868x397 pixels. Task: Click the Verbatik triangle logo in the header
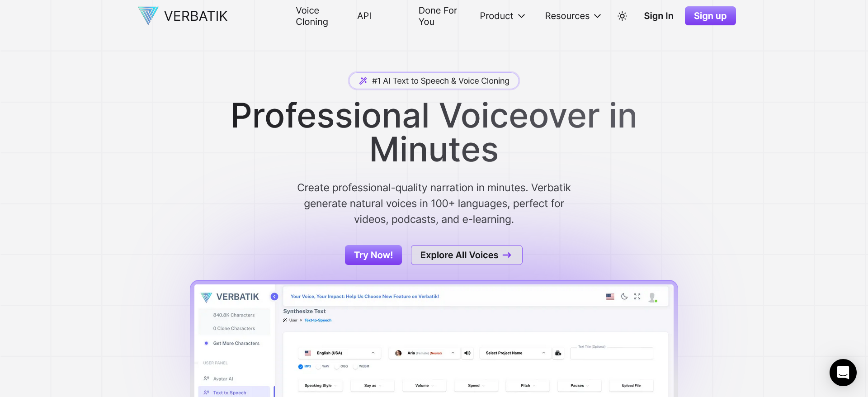tap(148, 16)
